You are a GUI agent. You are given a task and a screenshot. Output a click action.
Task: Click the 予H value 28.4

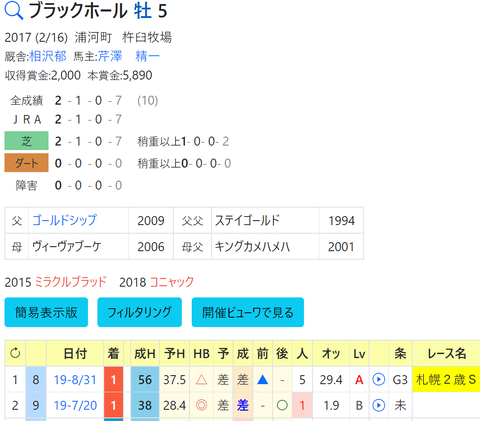[174, 405]
